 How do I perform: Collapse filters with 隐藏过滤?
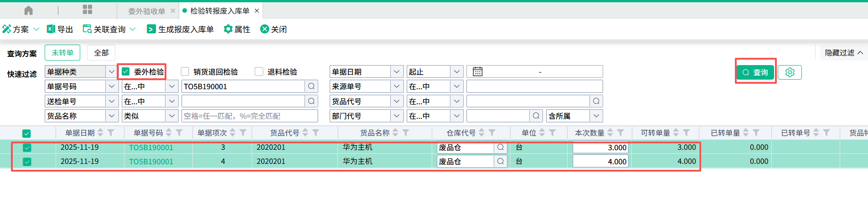point(843,53)
